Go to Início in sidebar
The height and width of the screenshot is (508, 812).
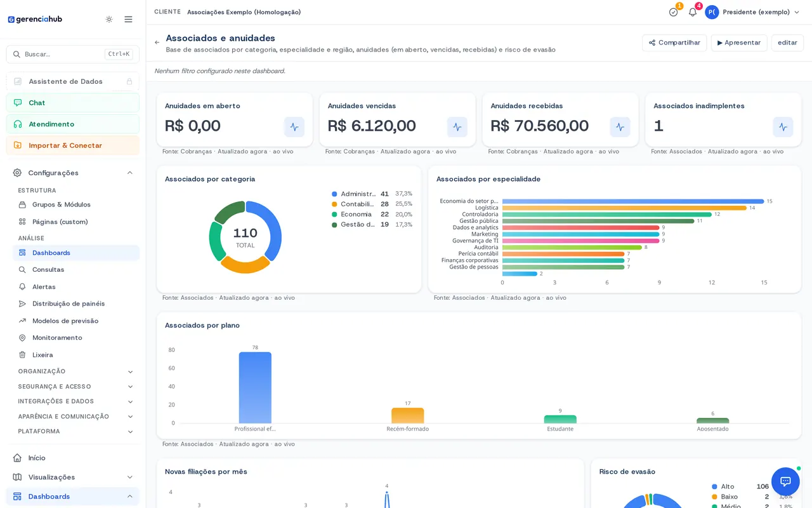point(73,458)
